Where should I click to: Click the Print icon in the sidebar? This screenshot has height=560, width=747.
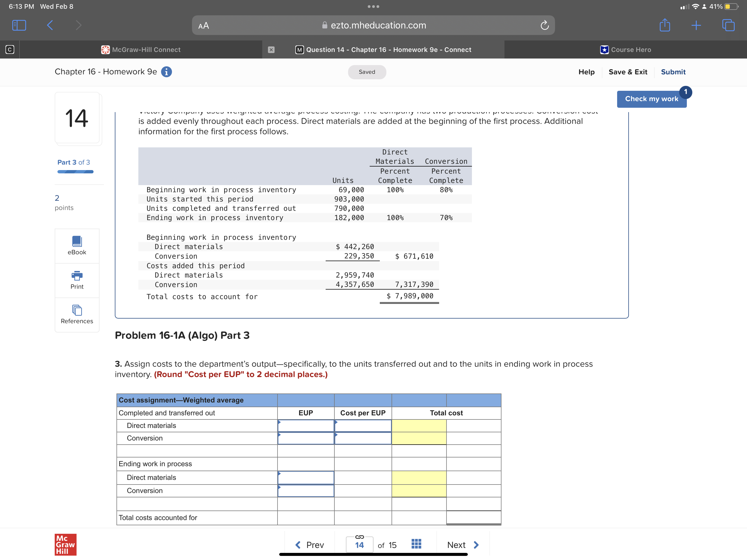[77, 280]
